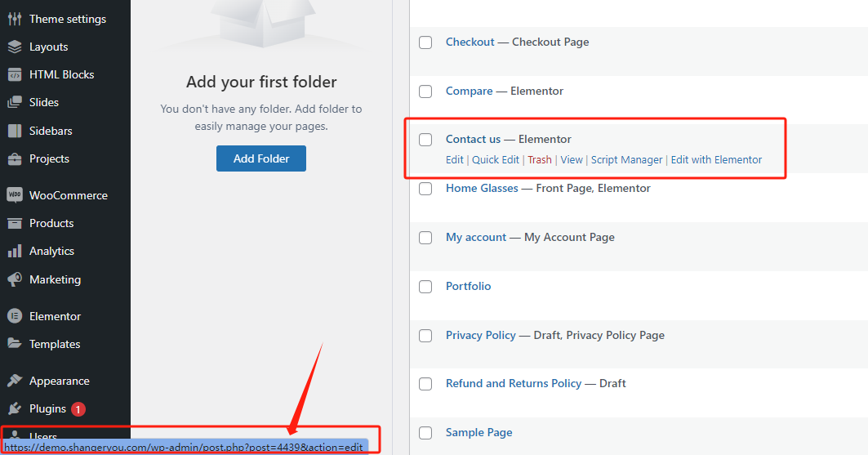Click the Add Folder button
This screenshot has height=455, width=868.
[x=261, y=158]
